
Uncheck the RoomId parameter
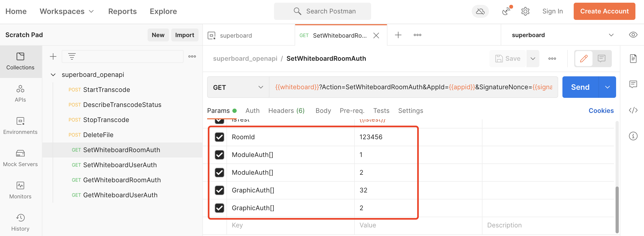point(219,137)
